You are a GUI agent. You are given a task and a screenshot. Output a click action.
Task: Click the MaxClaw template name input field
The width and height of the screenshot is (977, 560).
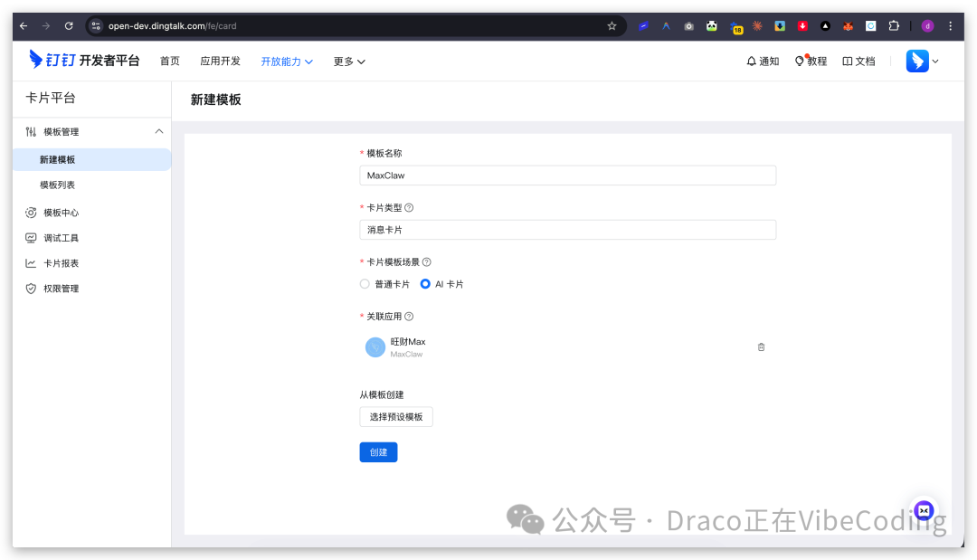pyautogui.click(x=567, y=175)
